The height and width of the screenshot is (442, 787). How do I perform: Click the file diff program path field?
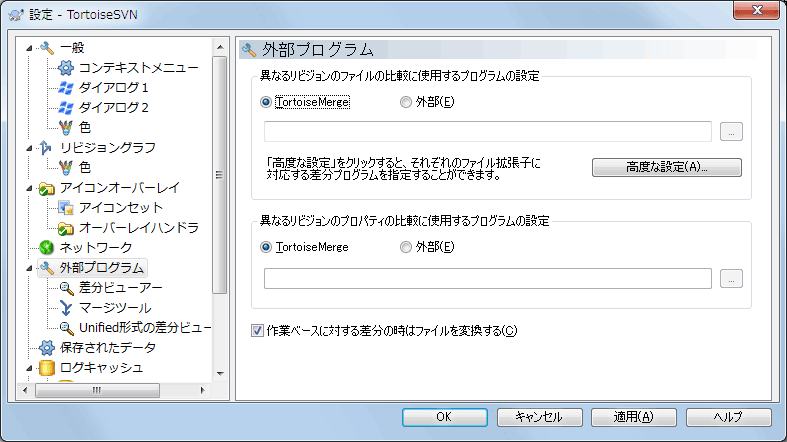(x=488, y=131)
